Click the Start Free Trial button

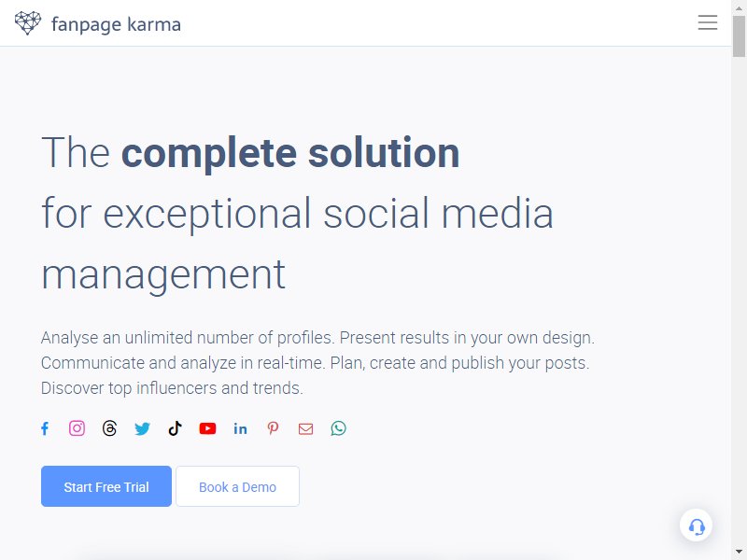tap(106, 486)
